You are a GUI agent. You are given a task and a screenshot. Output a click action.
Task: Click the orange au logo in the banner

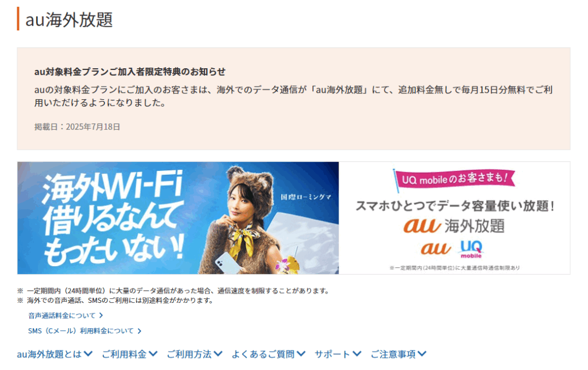(x=435, y=248)
